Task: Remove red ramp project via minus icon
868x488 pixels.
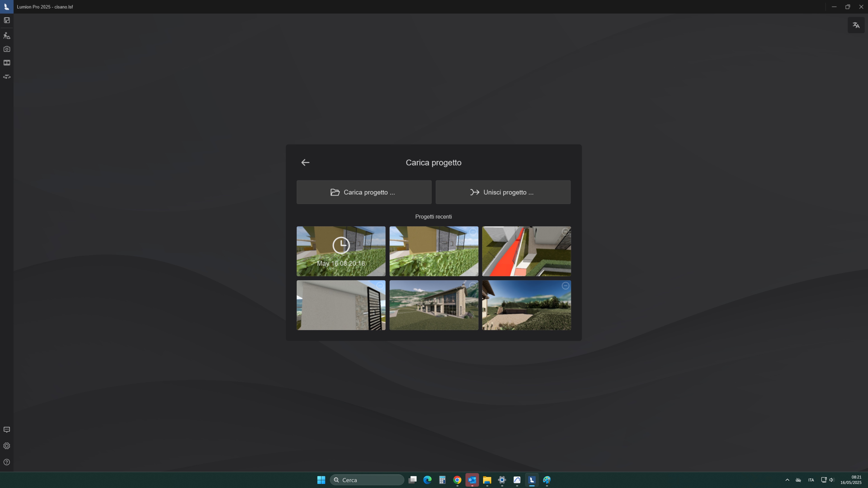Action: coord(565,232)
